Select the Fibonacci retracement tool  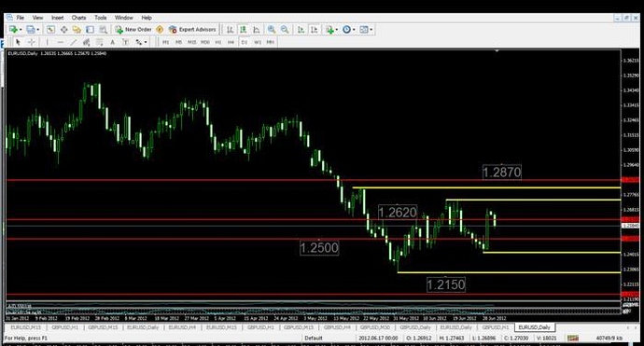click(99, 42)
